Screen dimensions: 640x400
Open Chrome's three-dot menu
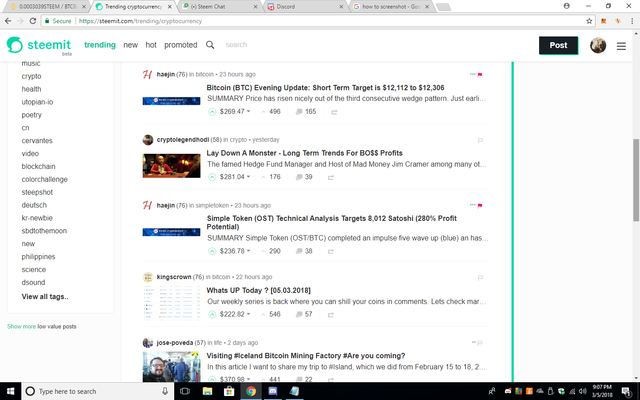(632, 21)
